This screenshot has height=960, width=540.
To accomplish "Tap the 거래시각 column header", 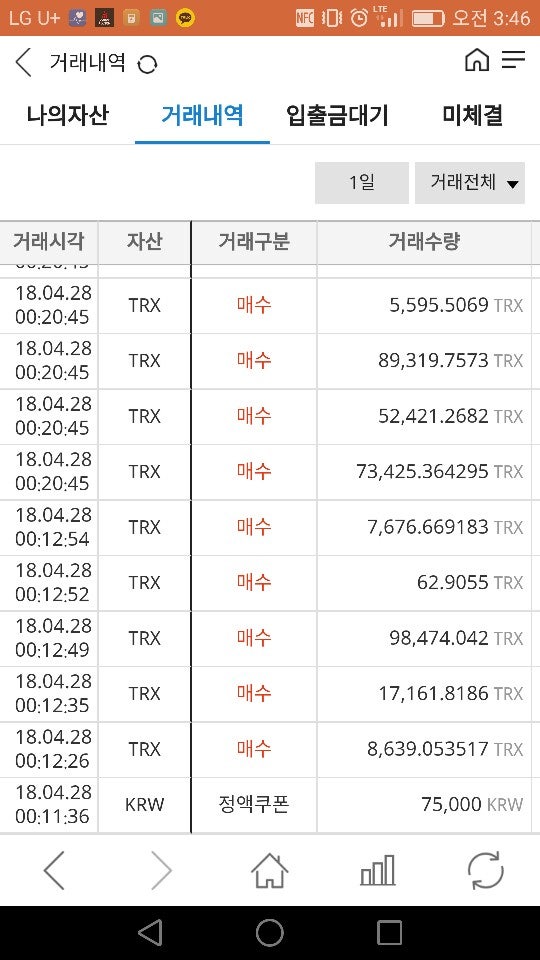I will (x=49, y=241).
